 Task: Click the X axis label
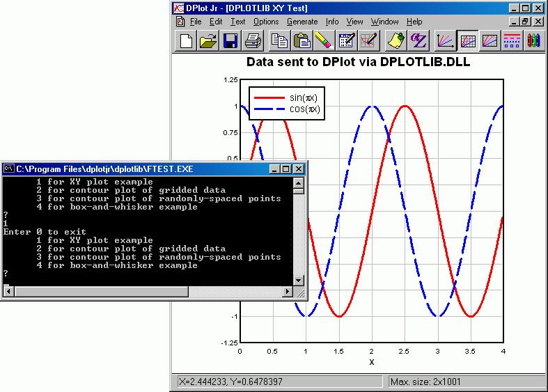[372, 362]
